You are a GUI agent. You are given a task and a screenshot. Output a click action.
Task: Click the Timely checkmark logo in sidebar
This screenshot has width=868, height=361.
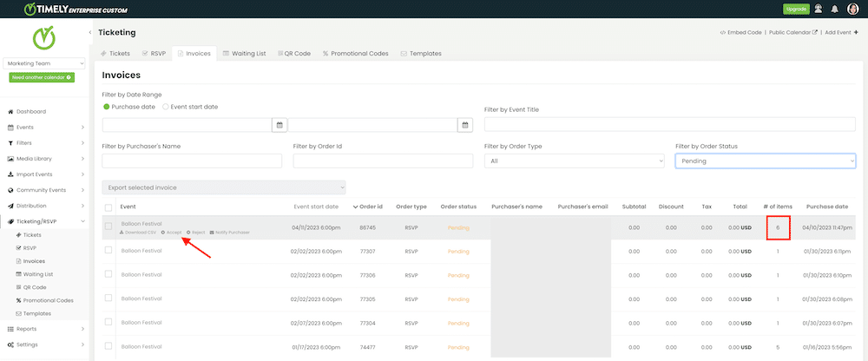(45, 39)
